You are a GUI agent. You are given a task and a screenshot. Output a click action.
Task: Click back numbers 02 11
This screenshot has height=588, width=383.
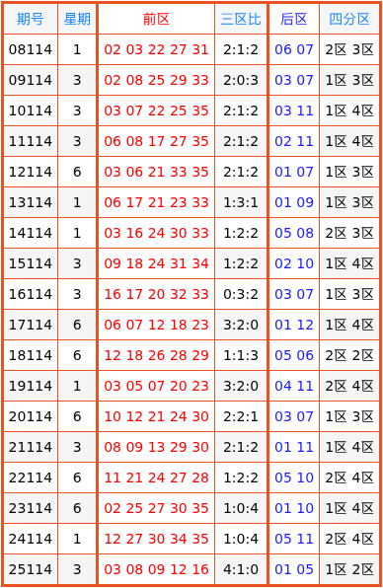click(294, 141)
